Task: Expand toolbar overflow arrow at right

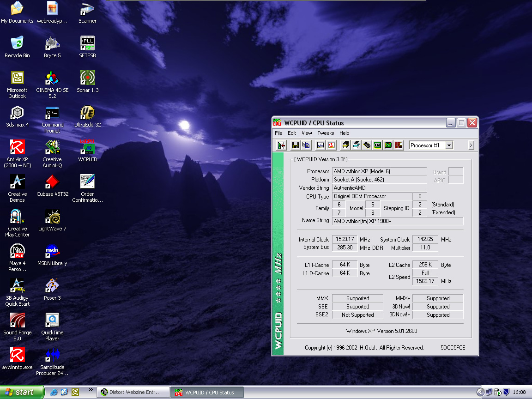Action: 471,145
